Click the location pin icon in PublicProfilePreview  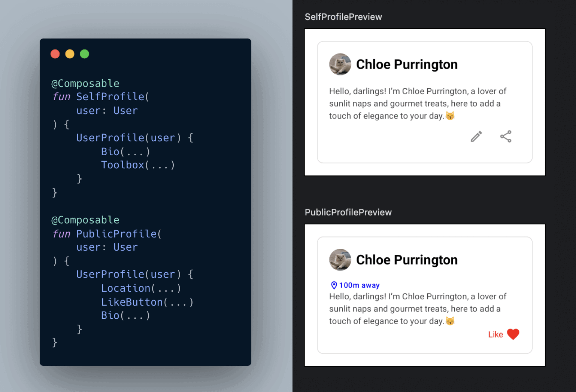(334, 285)
